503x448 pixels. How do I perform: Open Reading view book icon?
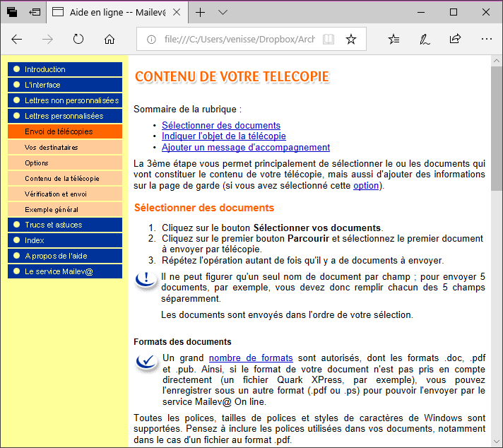(328, 40)
